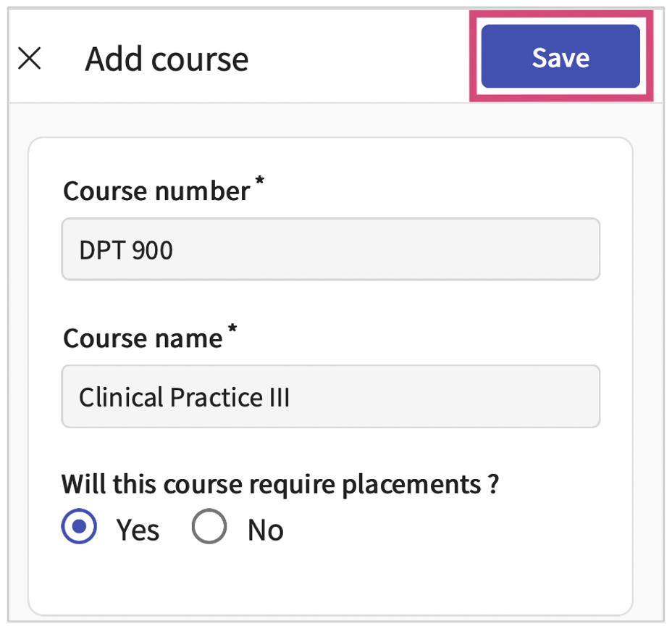Choose the No radio button
This screenshot has height=629, width=672.
pos(209,528)
